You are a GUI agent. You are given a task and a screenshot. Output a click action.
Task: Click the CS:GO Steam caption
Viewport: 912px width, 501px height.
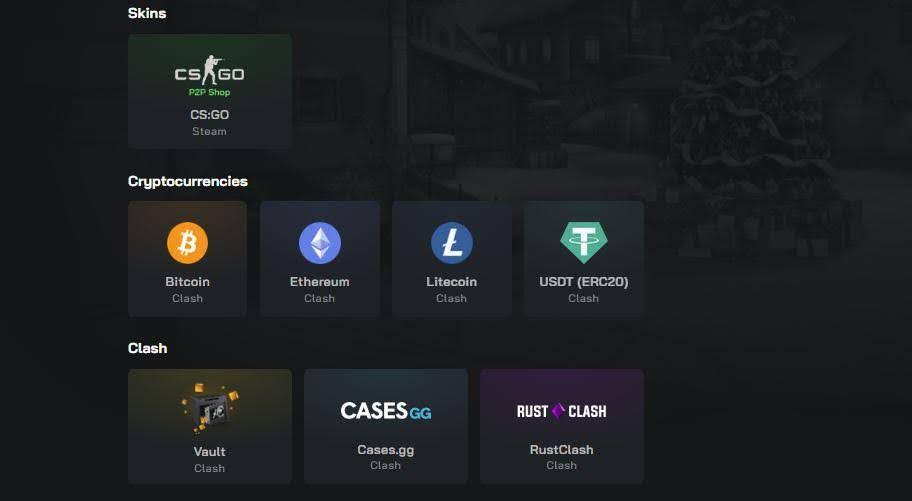209,132
